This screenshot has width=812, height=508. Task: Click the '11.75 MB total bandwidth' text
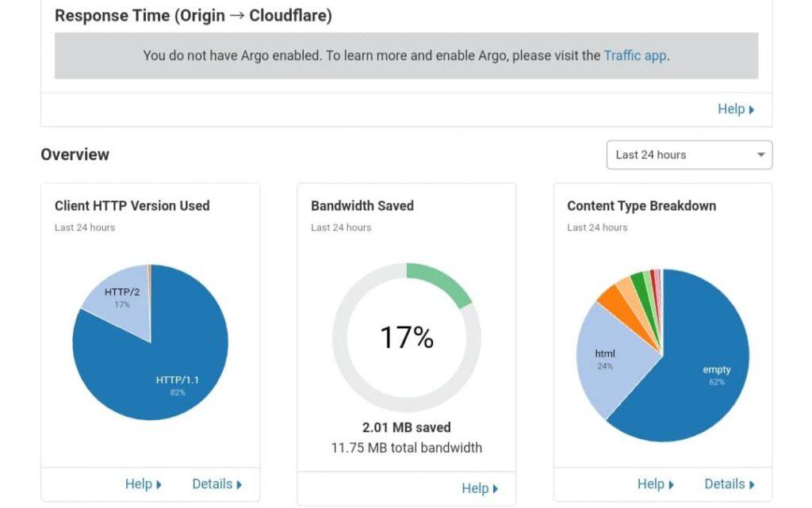[407, 448]
